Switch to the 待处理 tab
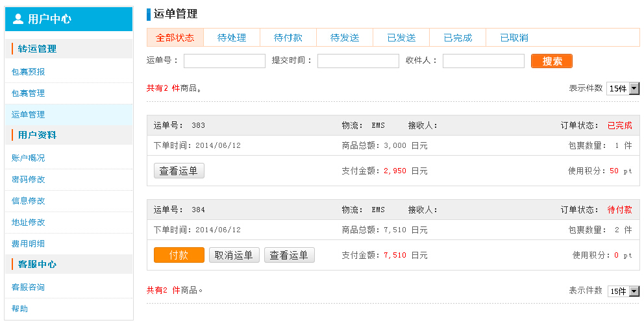 pos(232,38)
